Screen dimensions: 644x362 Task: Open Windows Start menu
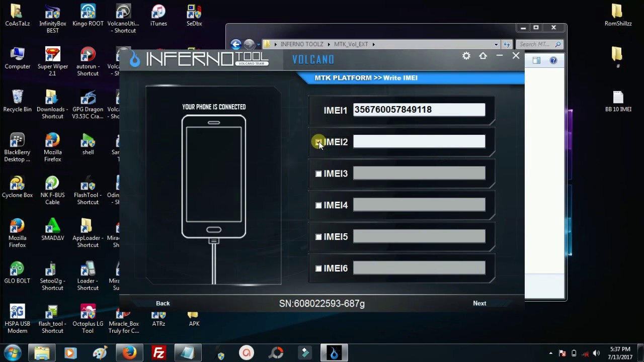[x=12, y=352]
